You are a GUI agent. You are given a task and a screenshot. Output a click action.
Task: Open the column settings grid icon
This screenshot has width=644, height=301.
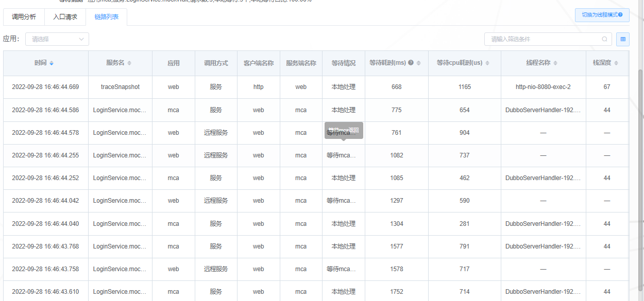(x=623, y=39)
